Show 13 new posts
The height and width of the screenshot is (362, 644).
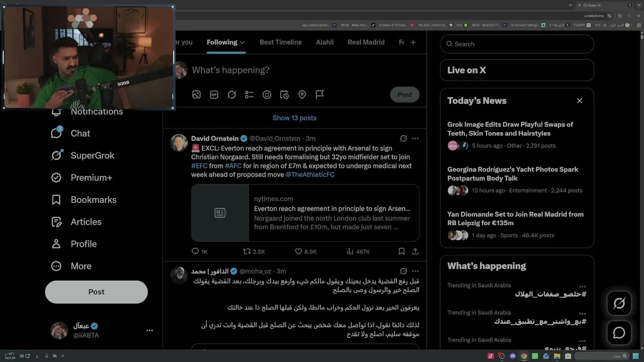pyautogui.click(x=294, y=118)
